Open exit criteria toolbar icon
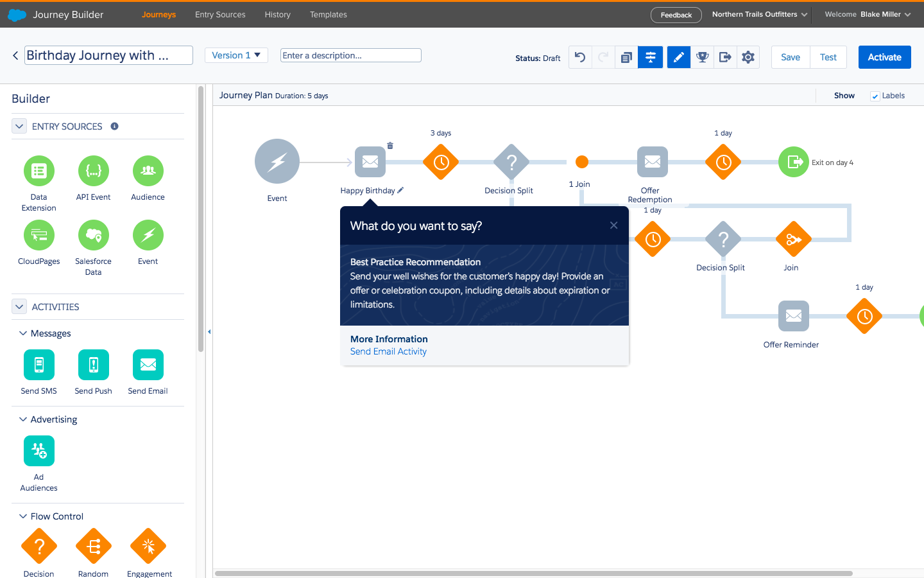 [x=725, y=57]
